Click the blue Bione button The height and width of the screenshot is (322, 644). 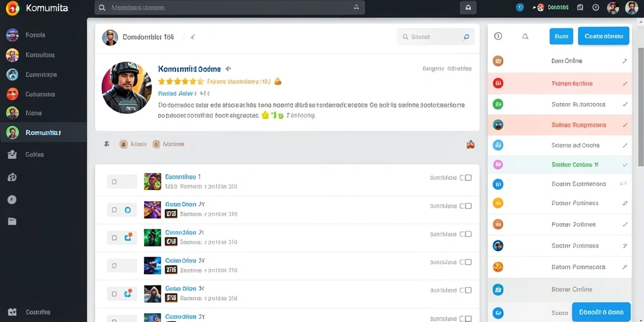pyautogui.click(x=561, y=36)
